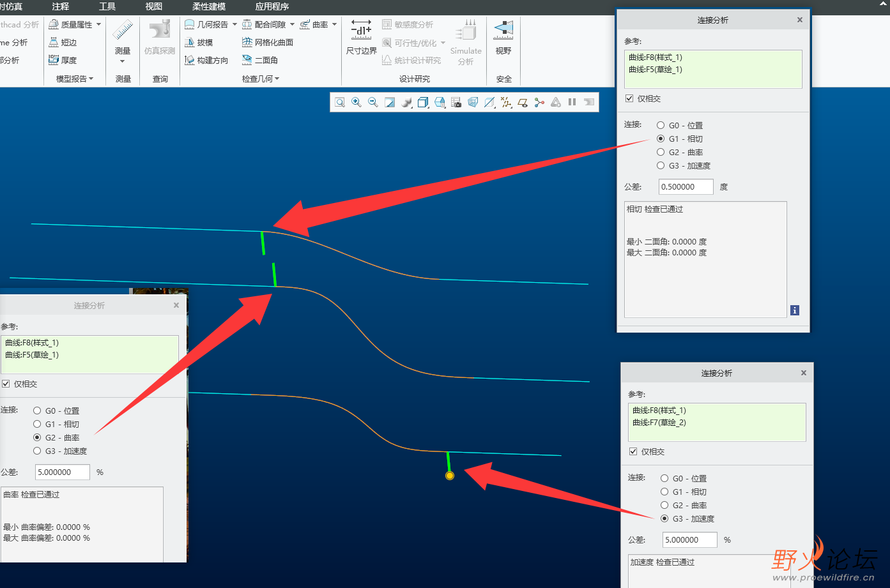This screenshot has height=588, width=890.
Task: Open the View (视图) ribbon tab
Action: pyautogui.click(x=154, y=6)
